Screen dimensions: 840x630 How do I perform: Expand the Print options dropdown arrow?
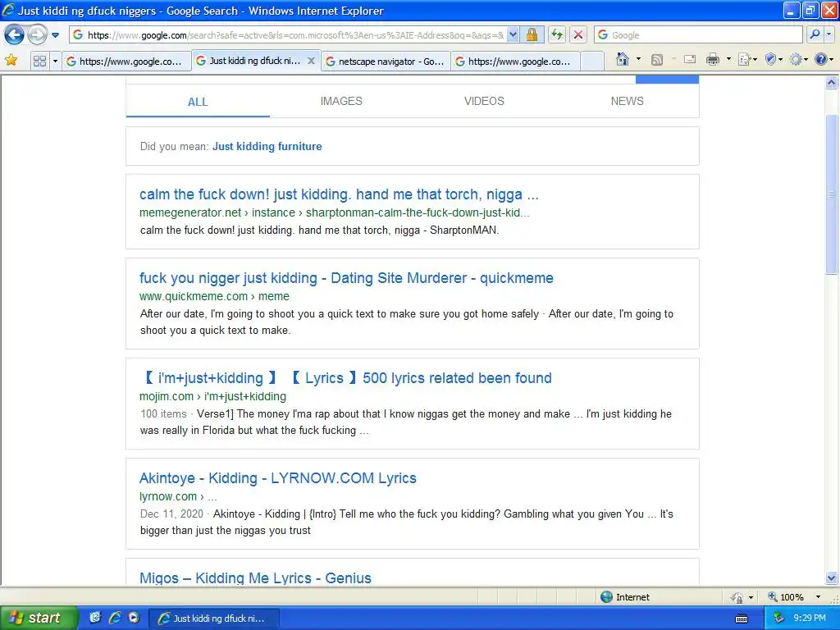(728, 59)
